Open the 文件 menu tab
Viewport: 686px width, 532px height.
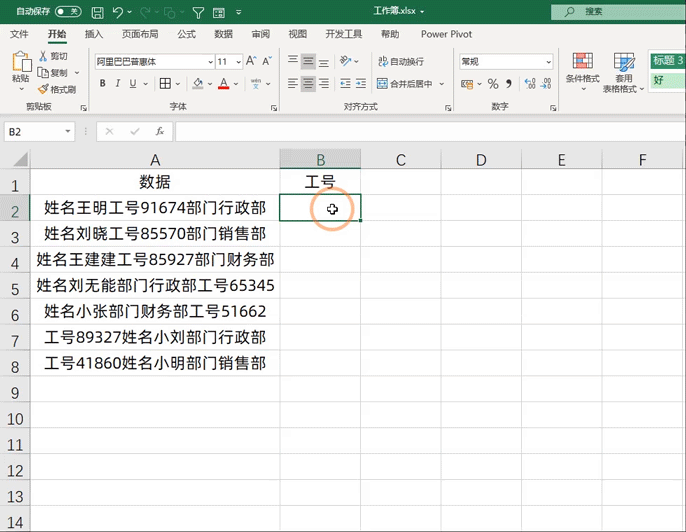tap(19, 34)
